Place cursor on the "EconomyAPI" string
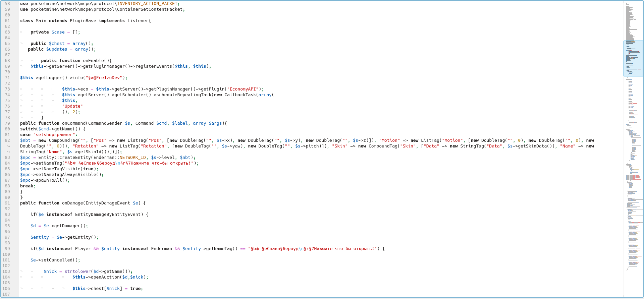Viewport: 644px width, 299px height. click(x=243, y=89)
